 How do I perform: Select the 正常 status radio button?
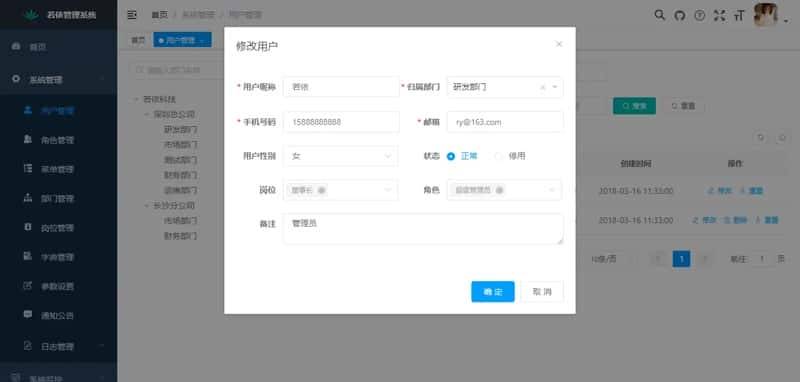pyautogui.click(x=451, y=156)
